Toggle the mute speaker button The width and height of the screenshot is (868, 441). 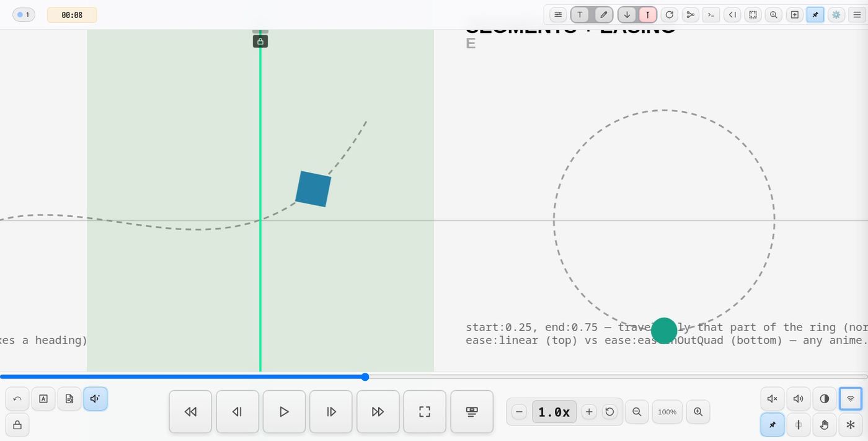point(772,399)
